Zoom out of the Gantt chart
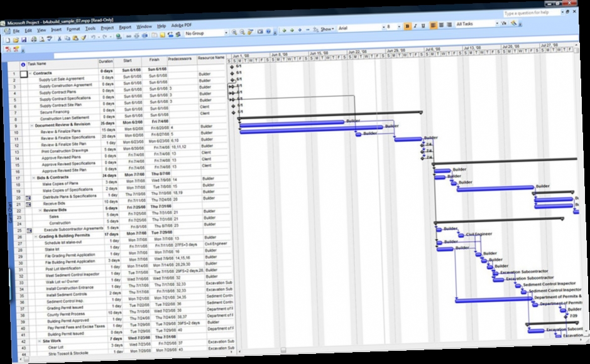 coord(242,33)
